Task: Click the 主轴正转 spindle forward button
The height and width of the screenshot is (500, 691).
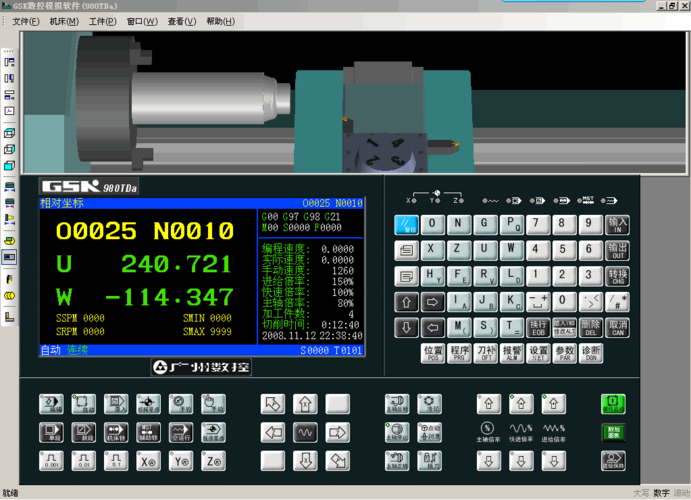Action: (x=397, y=461)
